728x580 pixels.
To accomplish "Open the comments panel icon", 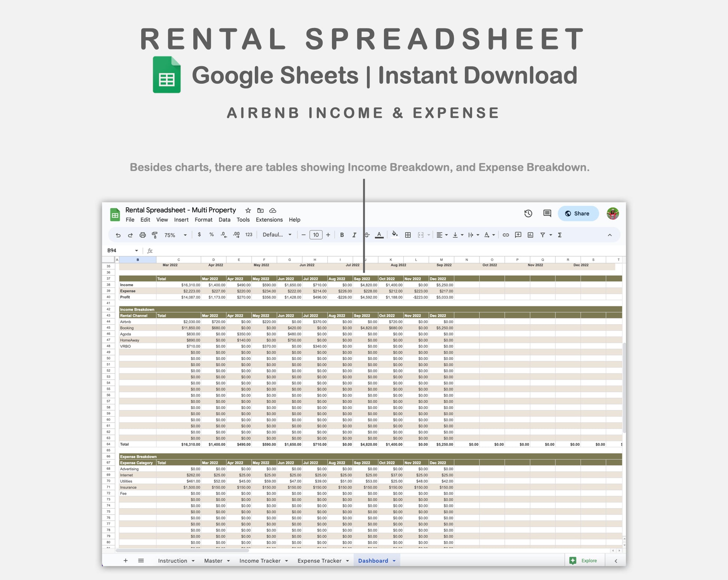I will (547, 214).
